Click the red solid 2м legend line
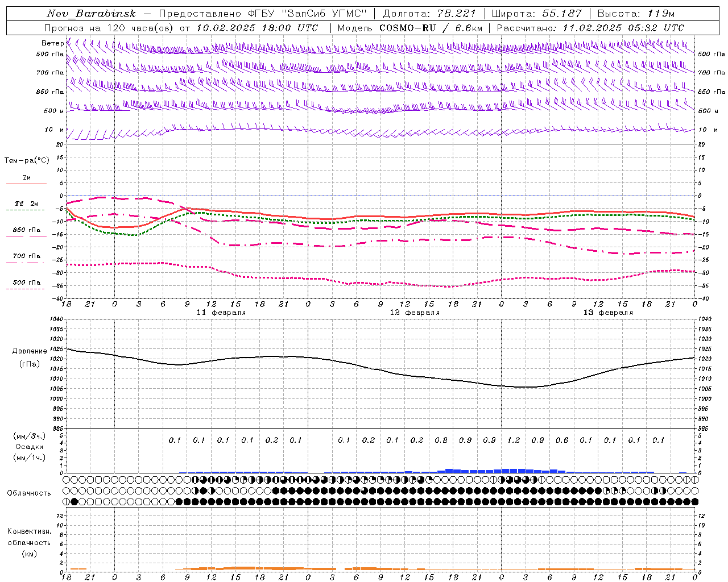 tap(26, 184)
